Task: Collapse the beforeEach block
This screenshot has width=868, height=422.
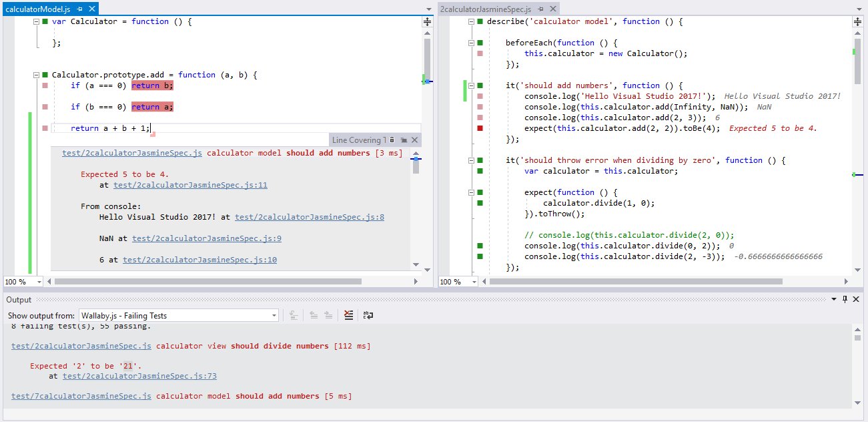Action: [x=471, y=43]
